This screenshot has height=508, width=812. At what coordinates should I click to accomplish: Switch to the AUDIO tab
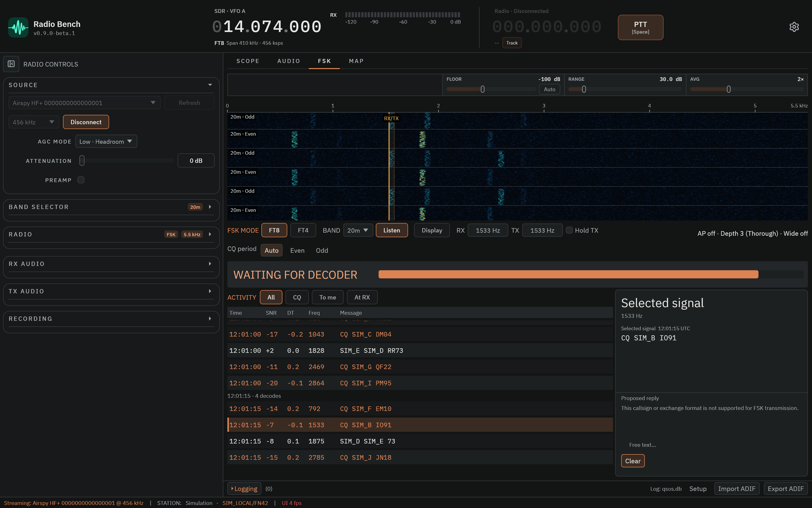click(289, 61)
